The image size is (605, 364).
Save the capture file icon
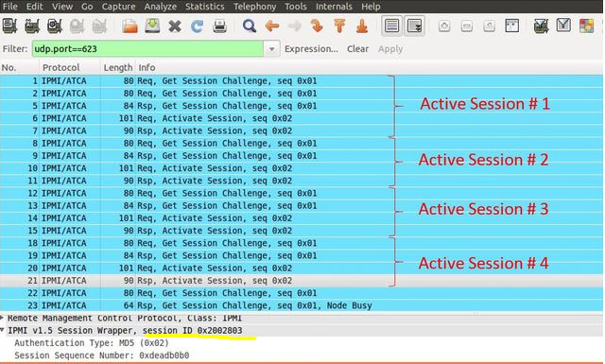click(152, 26)
